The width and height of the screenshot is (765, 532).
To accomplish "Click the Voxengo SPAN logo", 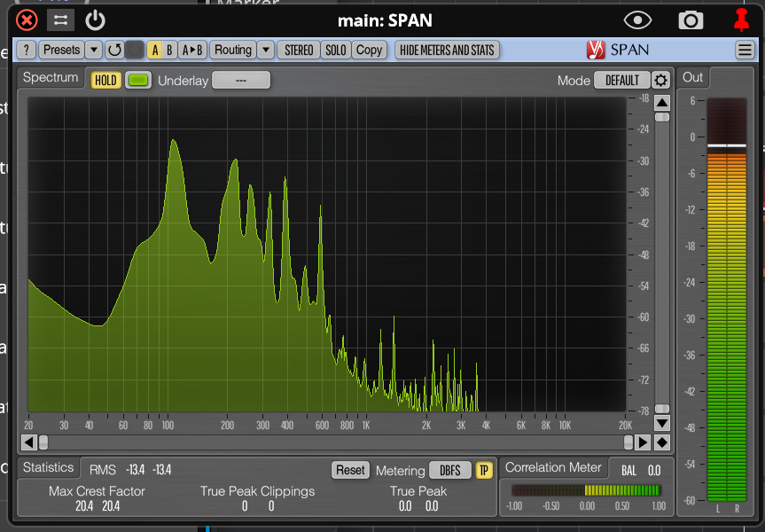I will [618, 50].
